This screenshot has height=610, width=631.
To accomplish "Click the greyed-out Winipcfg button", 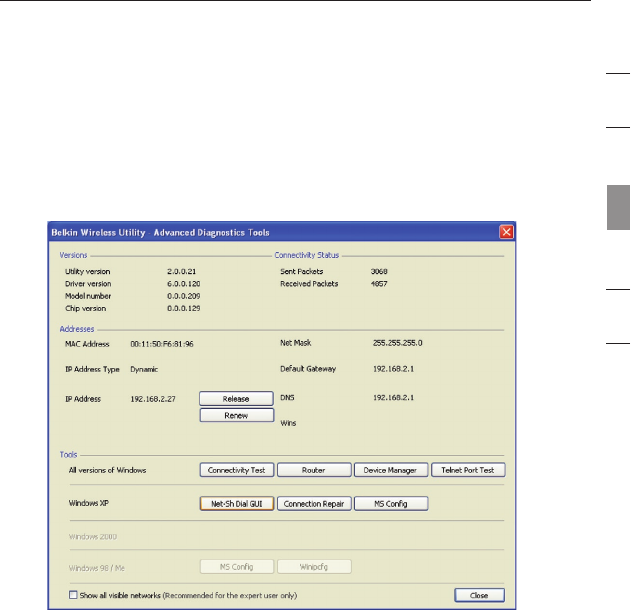I will tap(313, 566).
